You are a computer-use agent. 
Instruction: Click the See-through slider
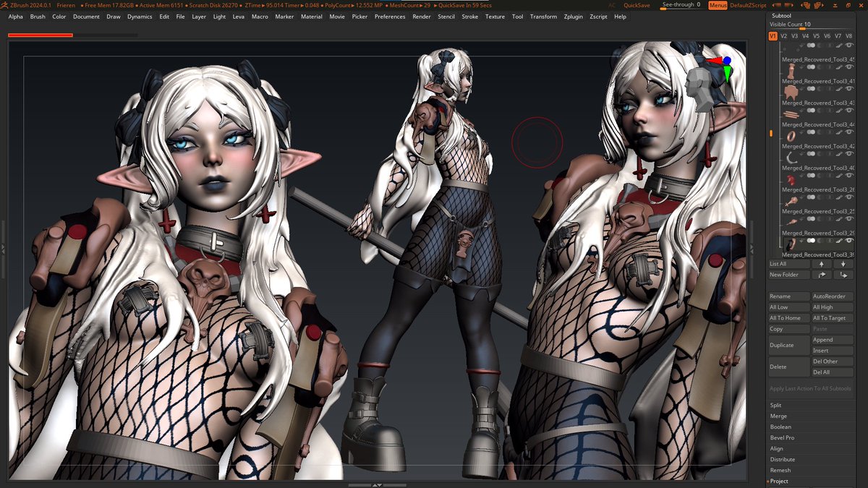(681, 5)
